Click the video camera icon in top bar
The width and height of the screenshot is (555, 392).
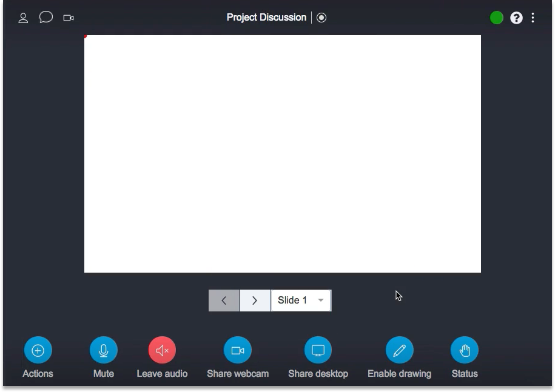tap(69, 18)
